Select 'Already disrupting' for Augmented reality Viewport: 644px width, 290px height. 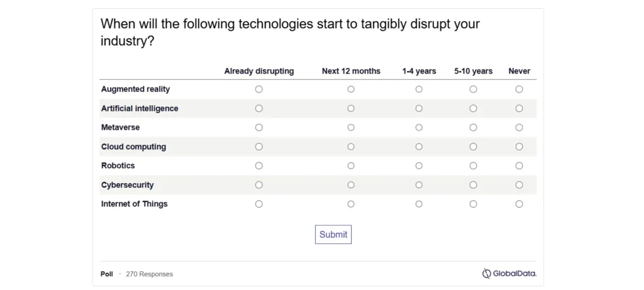258,89
